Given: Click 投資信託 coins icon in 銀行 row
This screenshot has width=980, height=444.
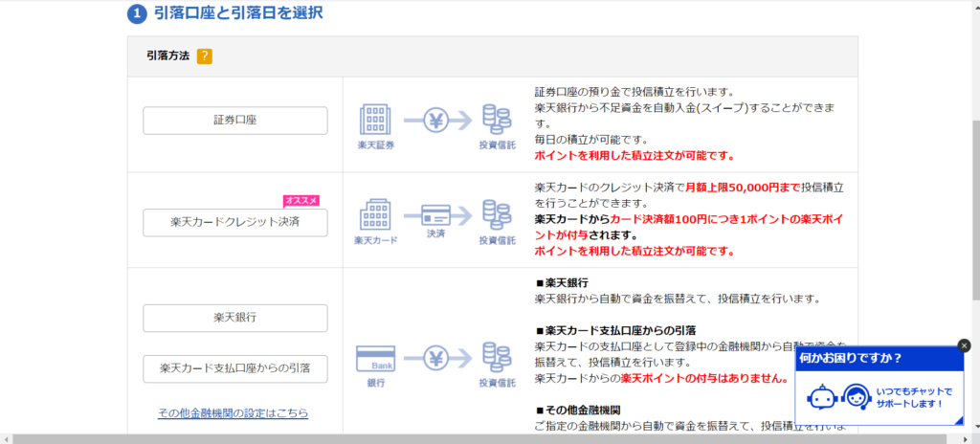Looking at the screenshot, I should tap(498, 358).
